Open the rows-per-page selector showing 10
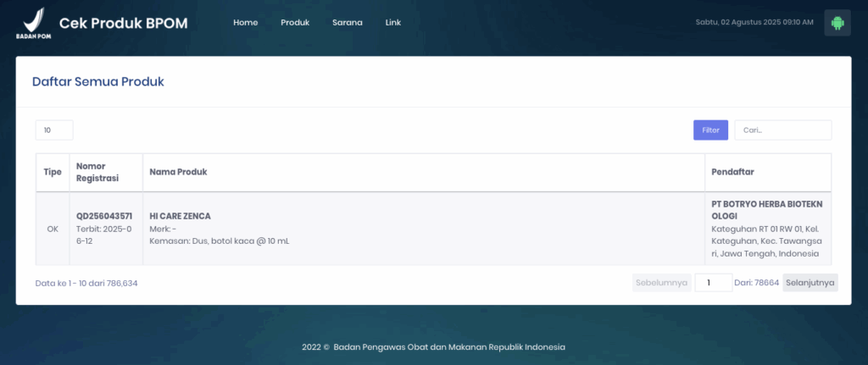868x365 pixels. coord(54,130)
